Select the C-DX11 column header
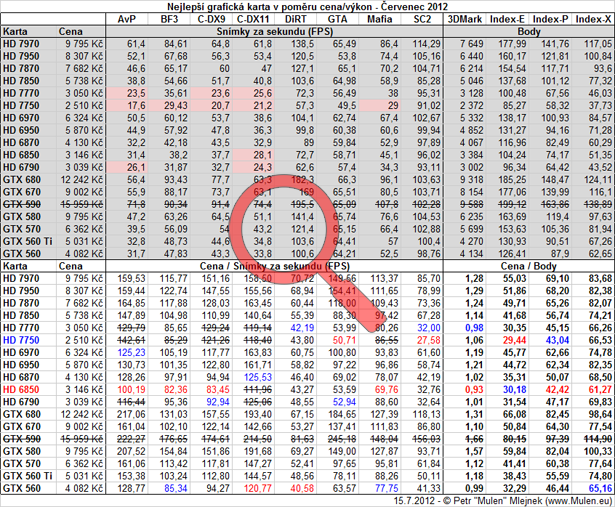The width and height of the screenshot is (615, 507). coord(254,19)
